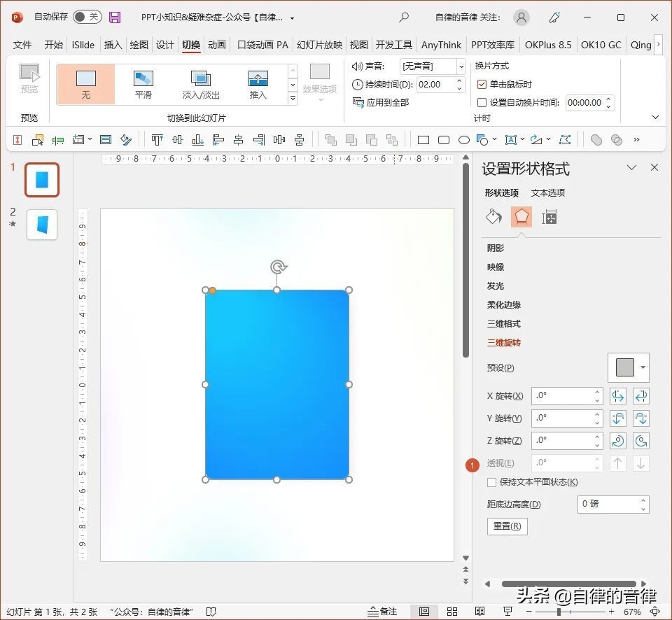Viewport: 672px width, 620px height.
Task: Uncheck the 单击鼠标时 checkbox
Action: (482, 85)
